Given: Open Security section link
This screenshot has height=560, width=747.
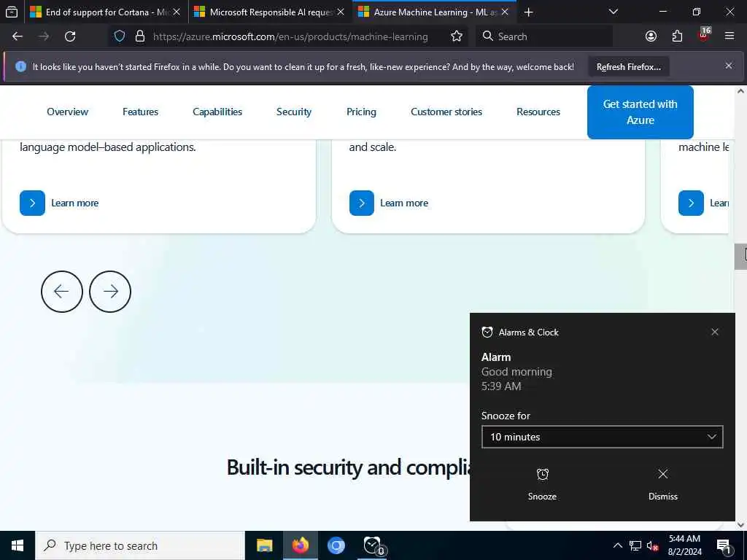Looking at the screenshot, I should pyautogui.click(x=294, y=112).
